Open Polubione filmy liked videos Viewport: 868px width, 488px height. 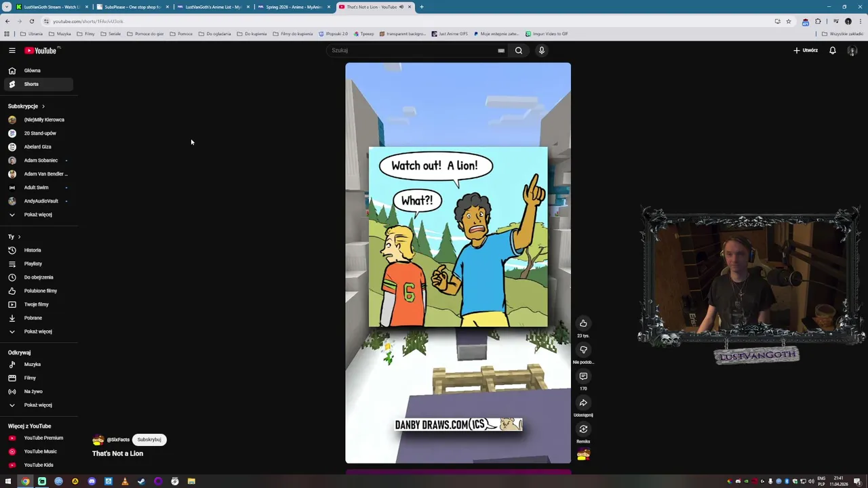(37, 291)
